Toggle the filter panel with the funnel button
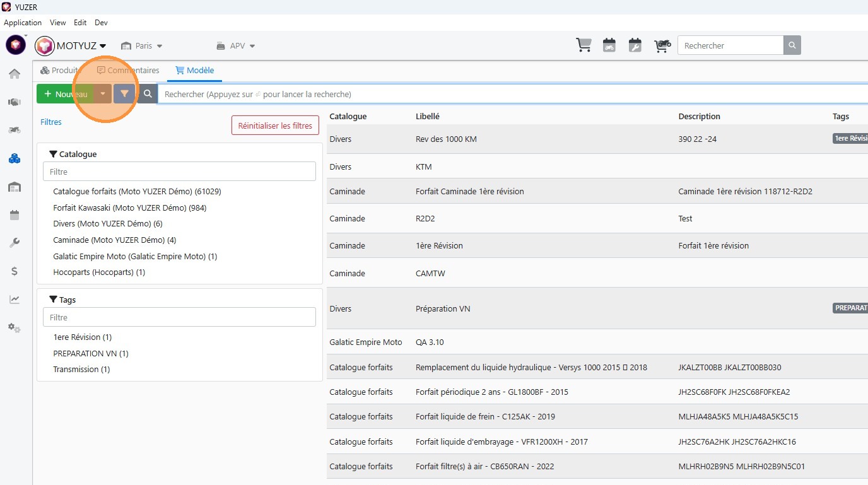The image size is (868, 485). (x=124, y=94)
